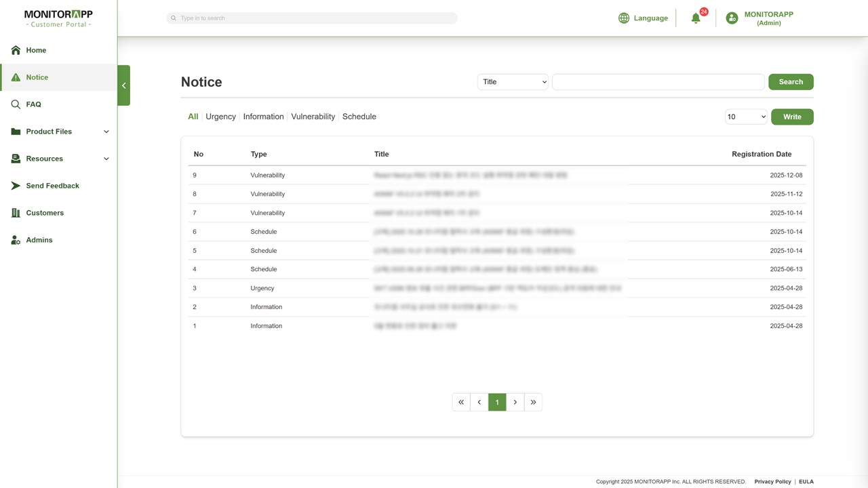Click the Home house icon in sidebar
This screenshot has width=868, height=488.
click(16, 50)
